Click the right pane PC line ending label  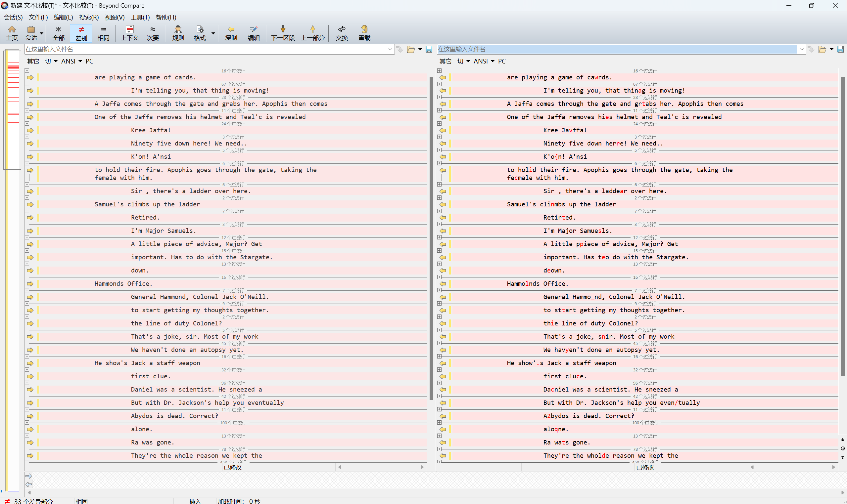click(502, 61)
